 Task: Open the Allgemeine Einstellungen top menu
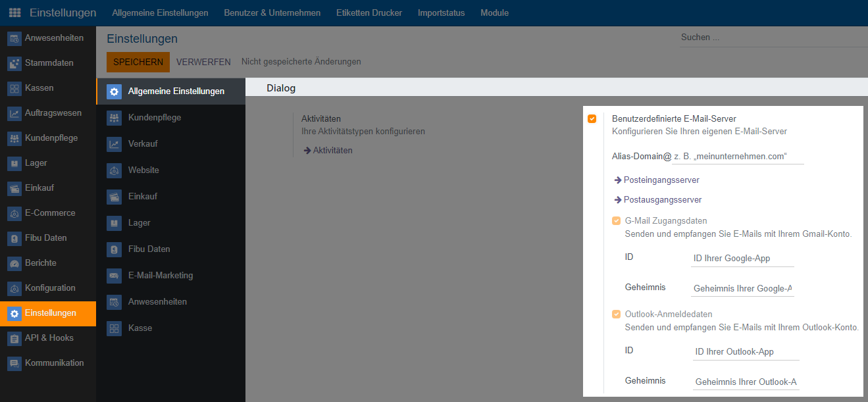[160, 13]
